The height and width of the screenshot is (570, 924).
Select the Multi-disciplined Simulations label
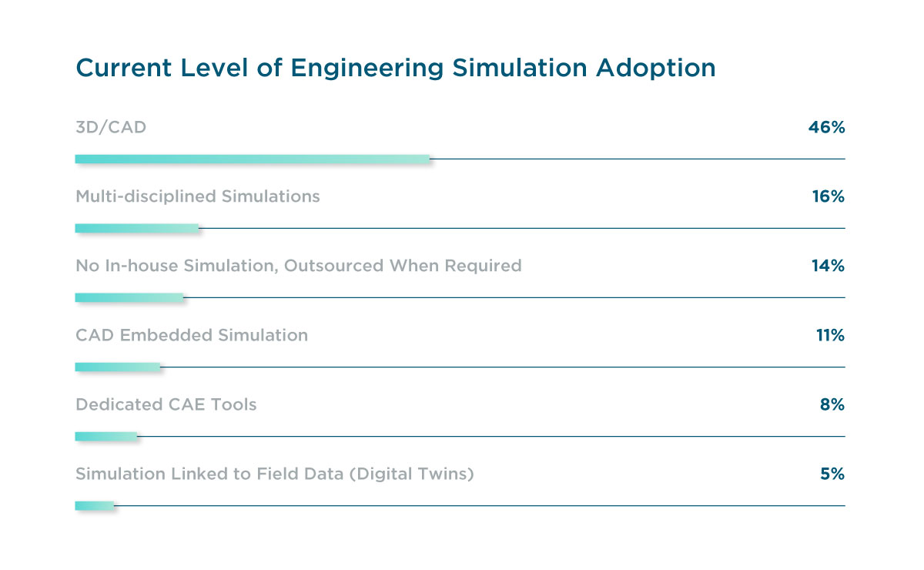click(197, 196)
